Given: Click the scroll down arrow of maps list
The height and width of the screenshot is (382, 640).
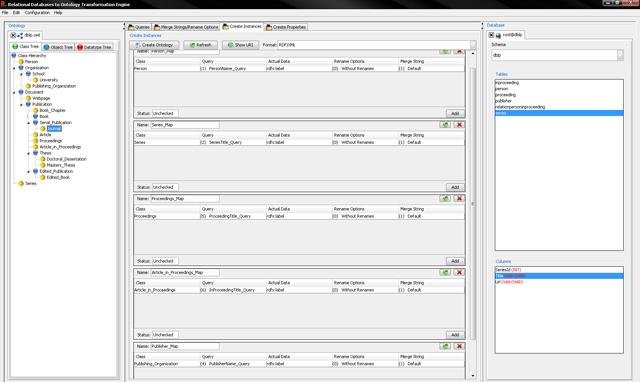Looking at the screenshot, I should point(473,376).
